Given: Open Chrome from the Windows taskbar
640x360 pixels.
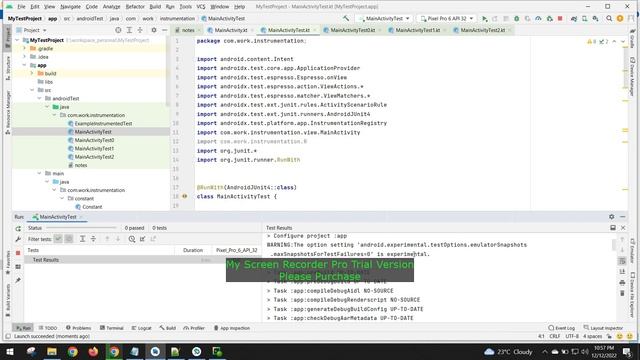Looking at the screenshot, I should (72, 351).
